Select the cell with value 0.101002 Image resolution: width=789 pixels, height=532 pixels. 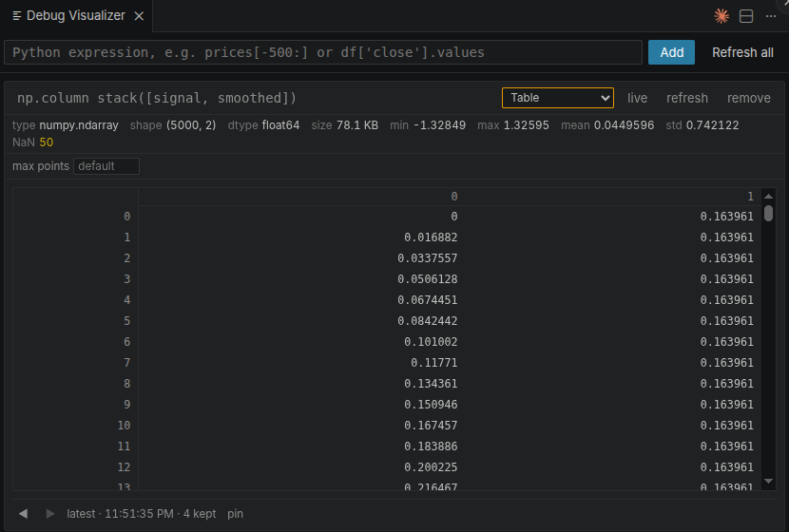point(431,341)
